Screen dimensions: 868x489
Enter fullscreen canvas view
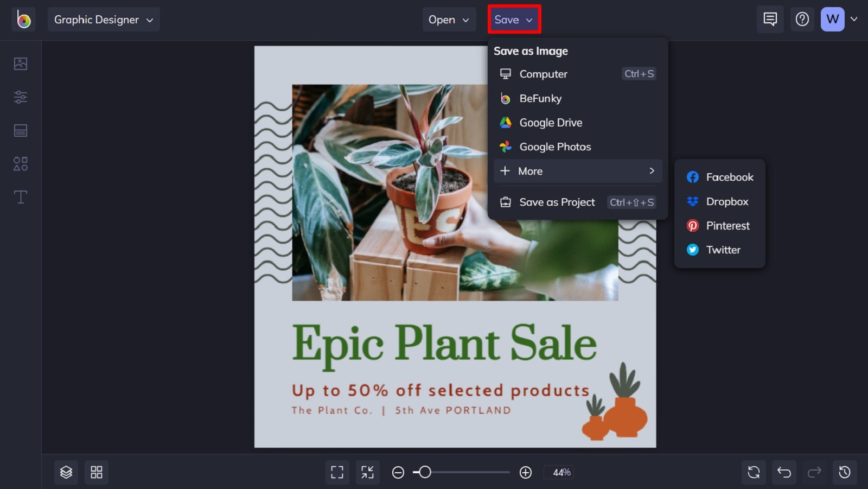(337, 472)
